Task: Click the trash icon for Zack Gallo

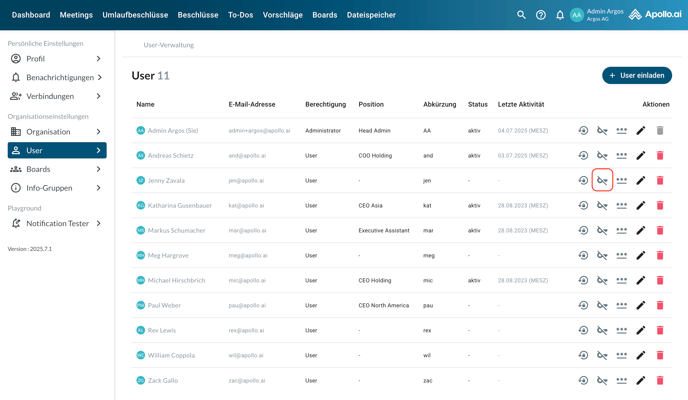Action: pos(660,381)
